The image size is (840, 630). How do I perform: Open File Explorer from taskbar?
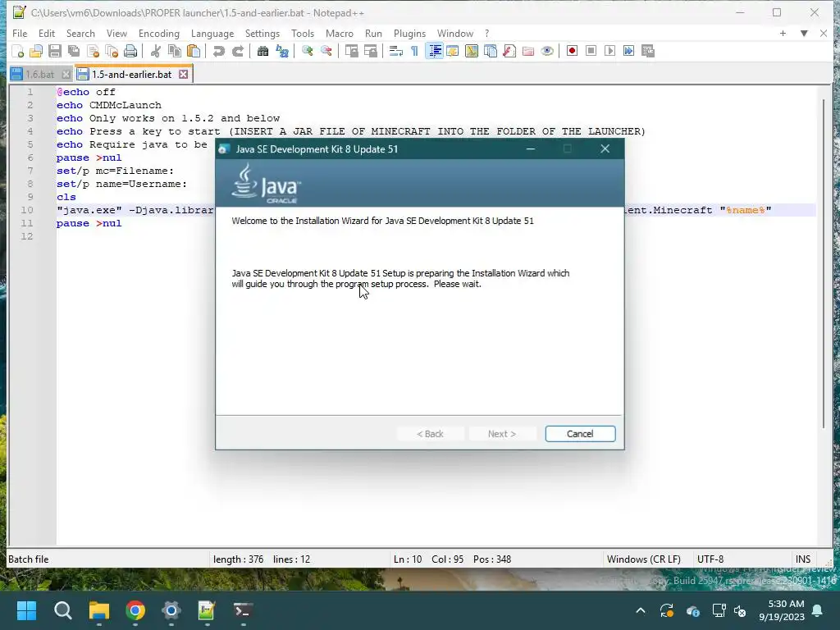click(99, 610)
